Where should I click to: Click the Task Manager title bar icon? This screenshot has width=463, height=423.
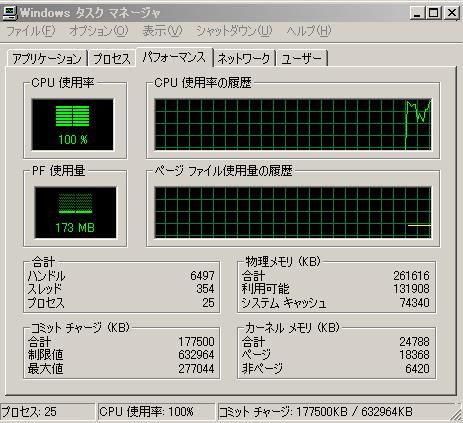10,13
